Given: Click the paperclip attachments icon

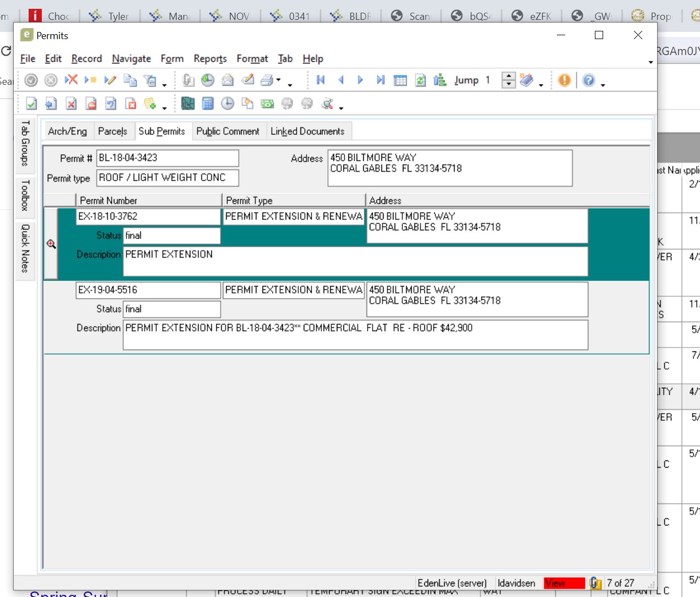Looking at the screenshot, I should pos(188,80).
